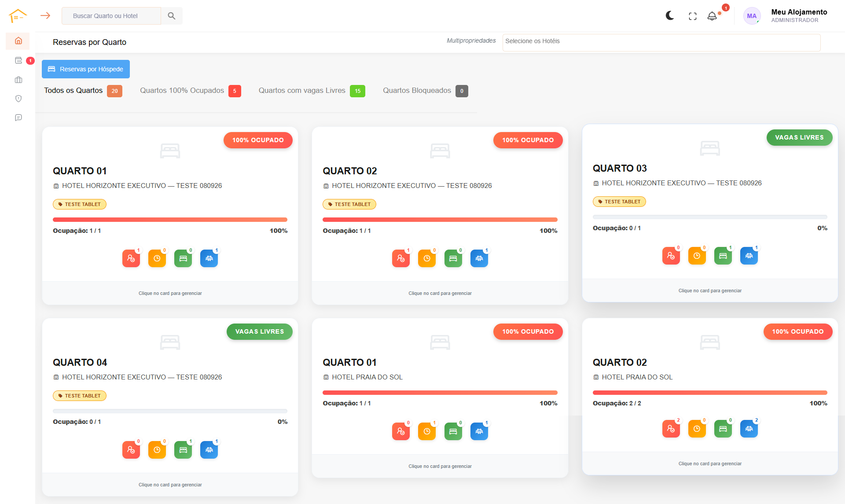Viewport: 845px width, 504px height.
Task: Click VAGAS LIVRES badge on Quarto 04
Action: 260,331
